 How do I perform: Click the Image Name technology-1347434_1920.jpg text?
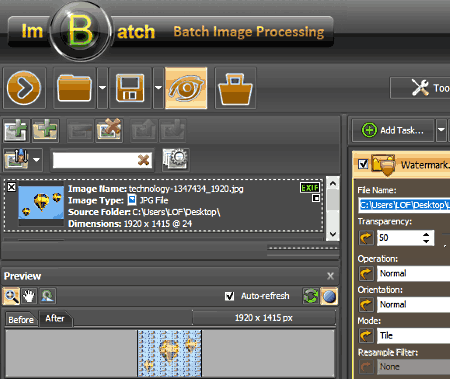click(x=156, y=189)
